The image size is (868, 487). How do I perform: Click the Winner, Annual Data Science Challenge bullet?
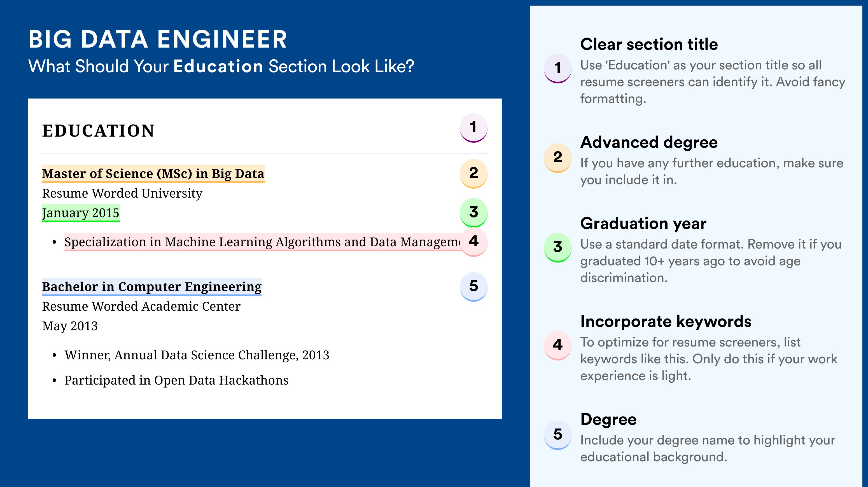pyautogui.click(x=197, y=355)
